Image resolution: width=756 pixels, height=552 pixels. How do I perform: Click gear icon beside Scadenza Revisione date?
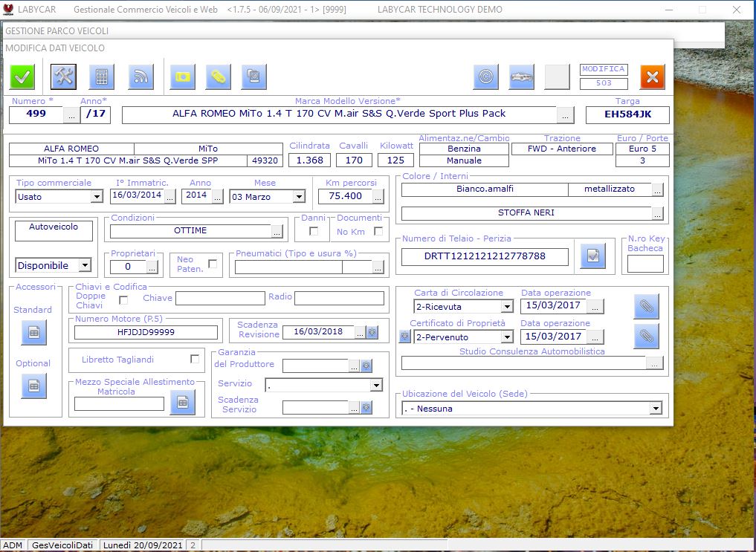[372, 332]
